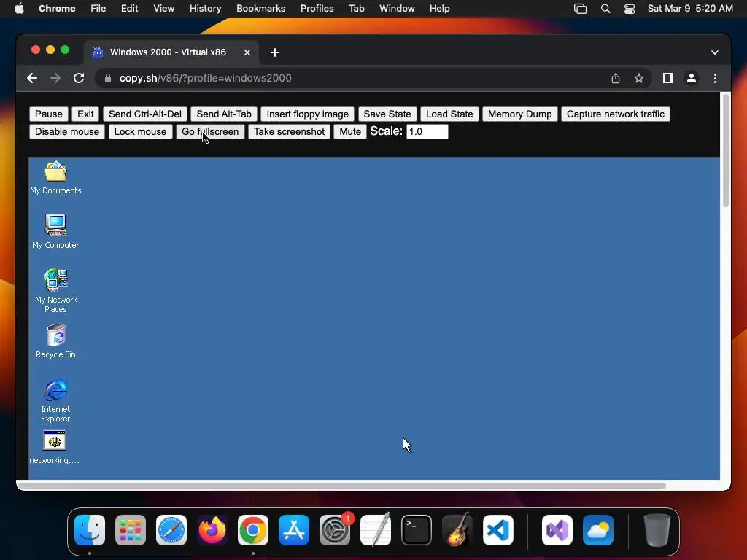Select the networking file icon on desktop

tap(55, 447)
